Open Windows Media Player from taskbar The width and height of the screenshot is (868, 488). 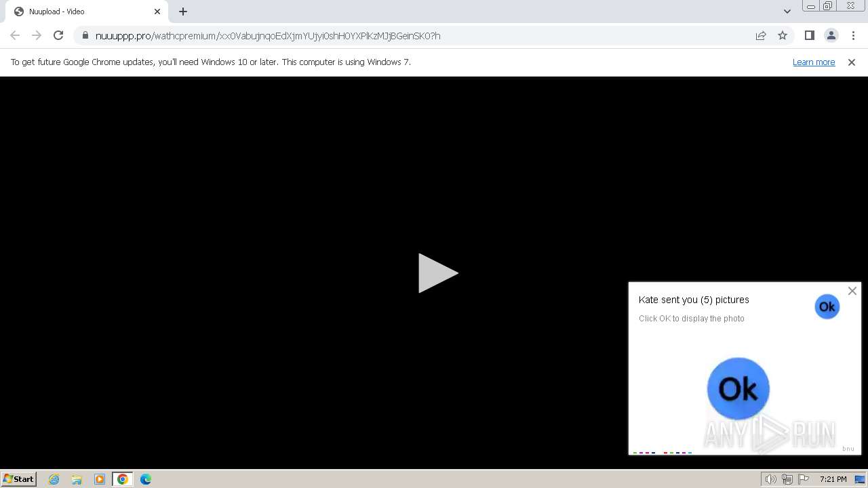point(100,479)
